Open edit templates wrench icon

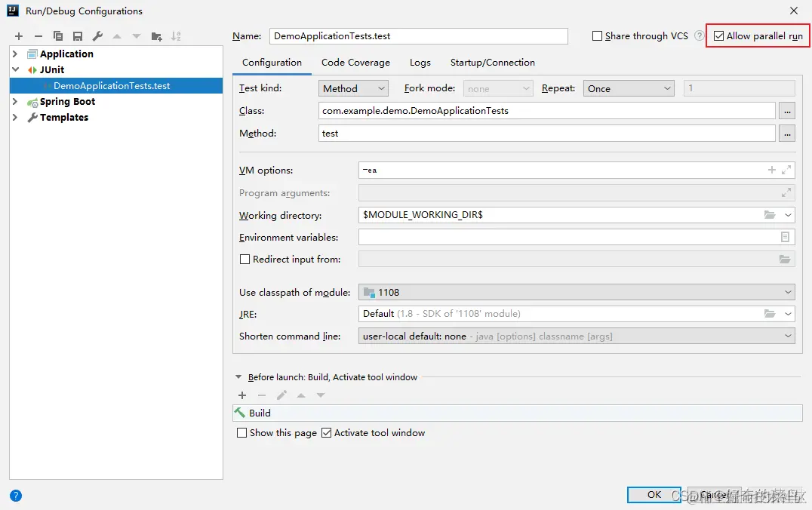point(97,36)
